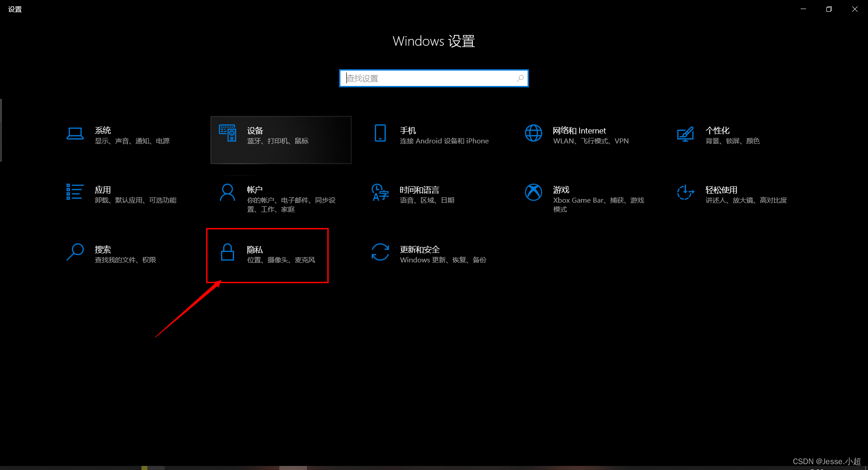The height and width of the screenshot is (470, 868).
Task: Click the Accounts person icon
Action: point(227,192)
